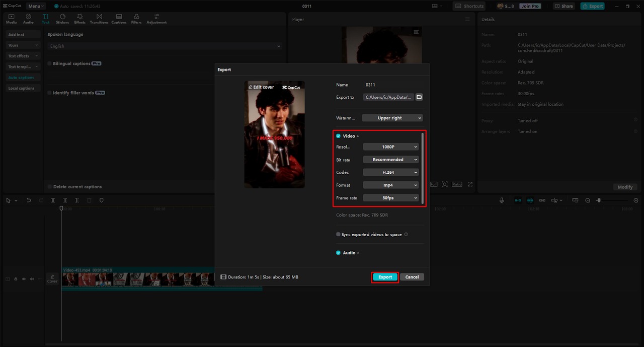Click the microphone record icon above timeline
The width and height of the screenshot is (644, 347).
[502, 200]
